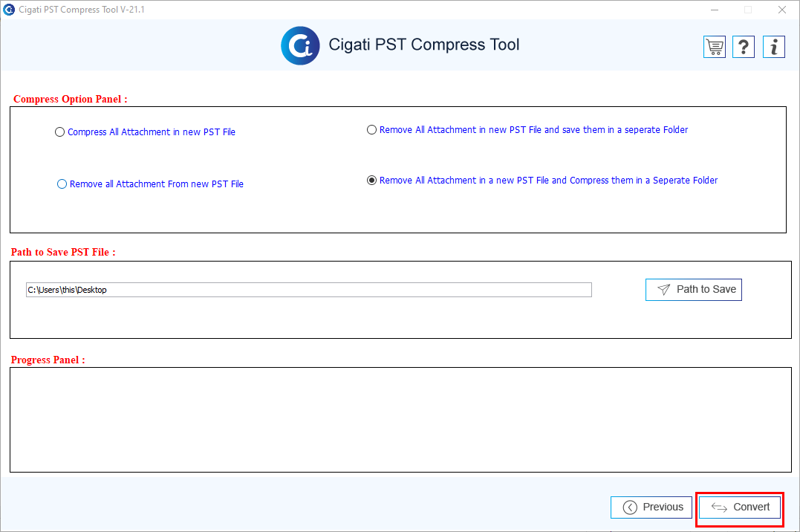The height and width of the screenshot is (532, 800).
Task: Go back with the Previous button
Action: pyautogui.click(x=651, y=507)
